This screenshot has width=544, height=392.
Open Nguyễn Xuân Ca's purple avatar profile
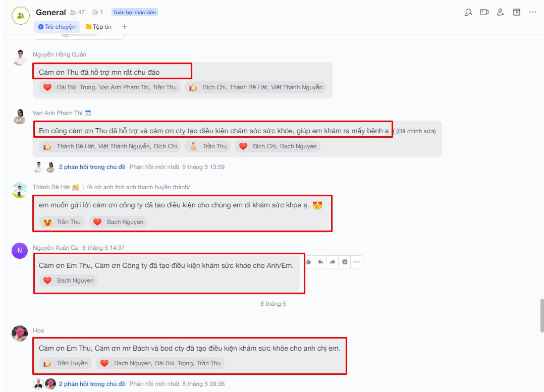pyautogui.click(x=20, y=250)
